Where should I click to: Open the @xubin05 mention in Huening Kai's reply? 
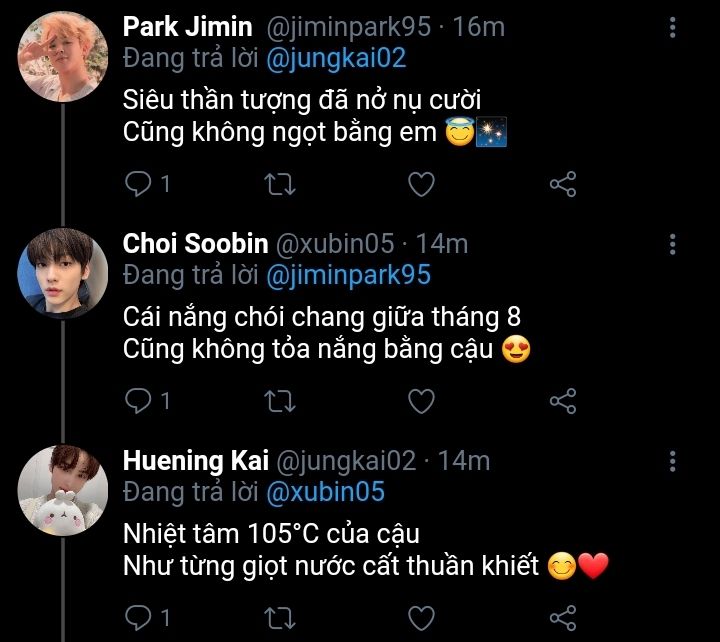[x=325, y=492]
